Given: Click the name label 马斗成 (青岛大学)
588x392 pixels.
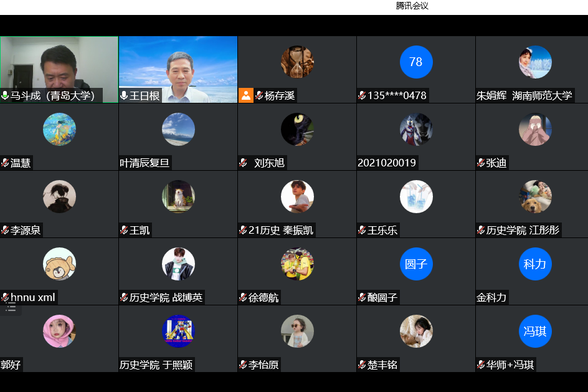Looking at the screenshot, I should (x=52, y=95).
